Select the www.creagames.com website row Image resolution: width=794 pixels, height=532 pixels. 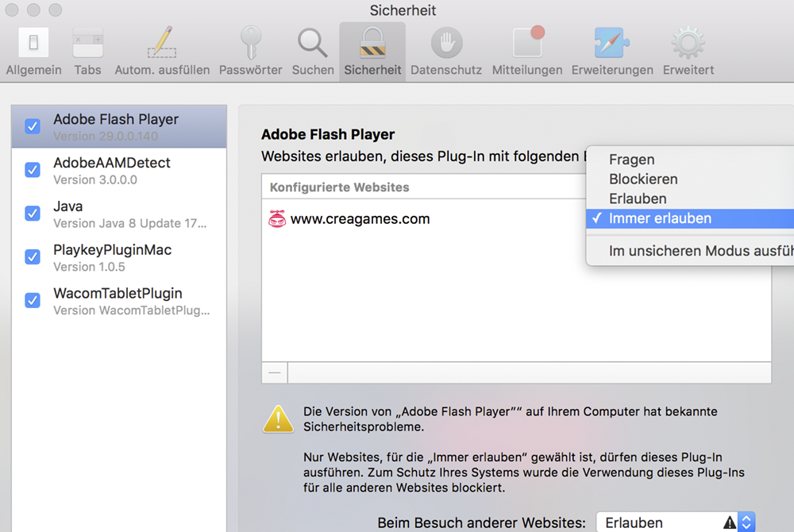click(360, 219)
